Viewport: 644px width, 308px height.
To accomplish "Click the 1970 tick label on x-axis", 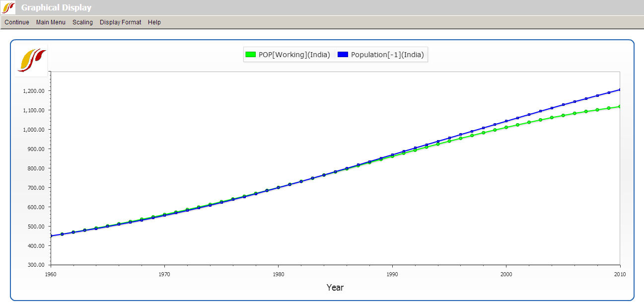I will 164,274.
